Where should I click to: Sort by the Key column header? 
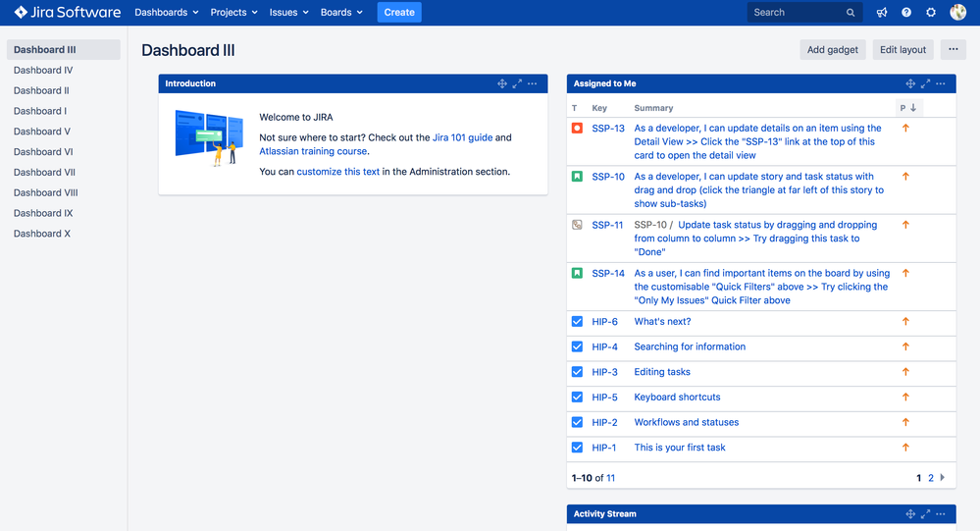(x=599, y=108)
